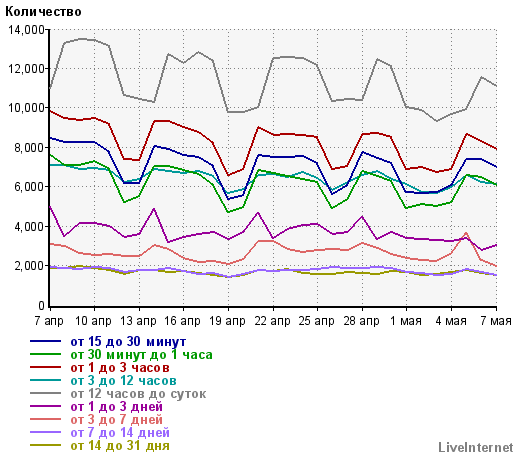
Task: Click the teal legend line swatch
Action: click(45, 380)
